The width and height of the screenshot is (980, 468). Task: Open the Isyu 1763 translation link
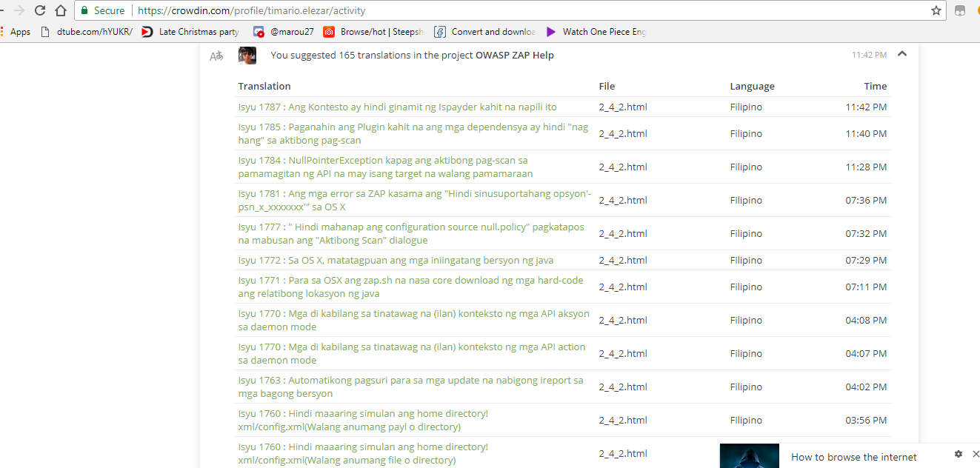tap(410, 387)
